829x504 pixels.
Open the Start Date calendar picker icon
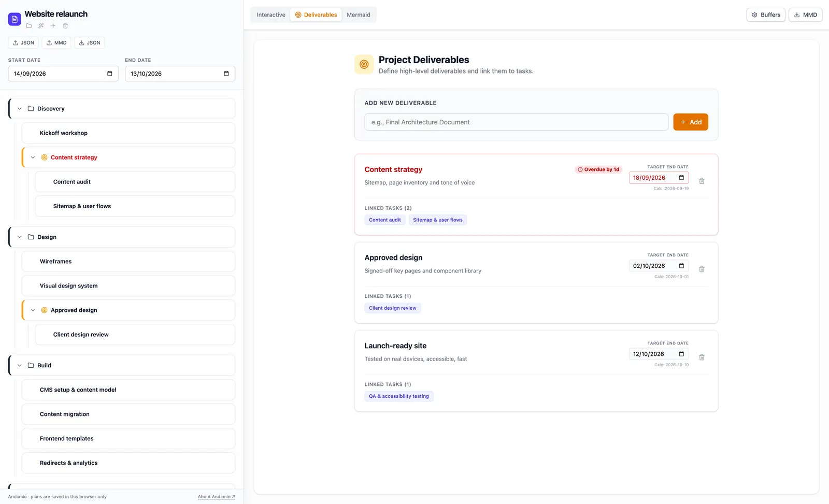(x=109, y=74)
